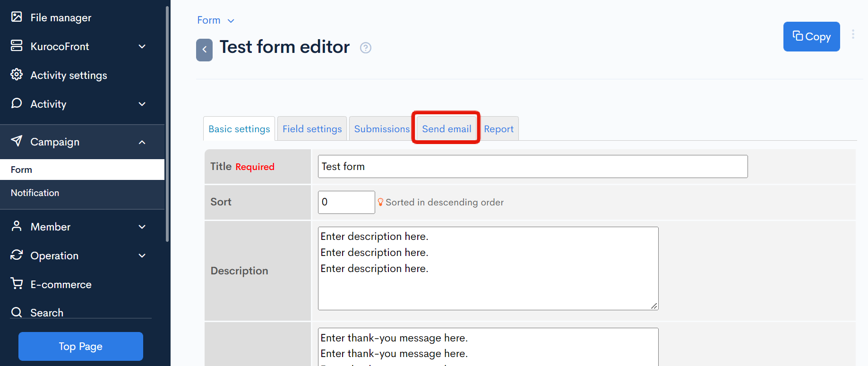Click the Title input field

(x=533, y=166)
